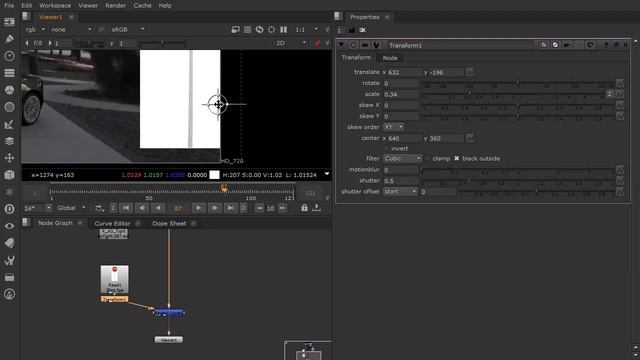The width and height of the screenshot is (640, 360).
Task: Select the Viewer1 node in graph
Action: point(169,340)
